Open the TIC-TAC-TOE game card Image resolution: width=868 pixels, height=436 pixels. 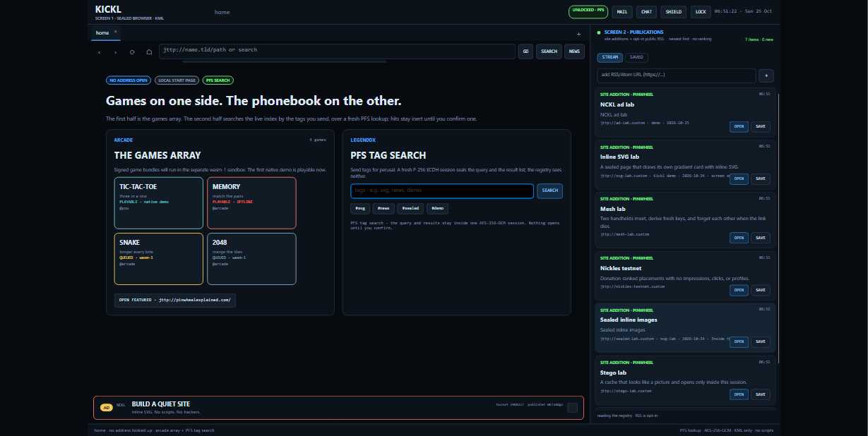tap(158, 203)
